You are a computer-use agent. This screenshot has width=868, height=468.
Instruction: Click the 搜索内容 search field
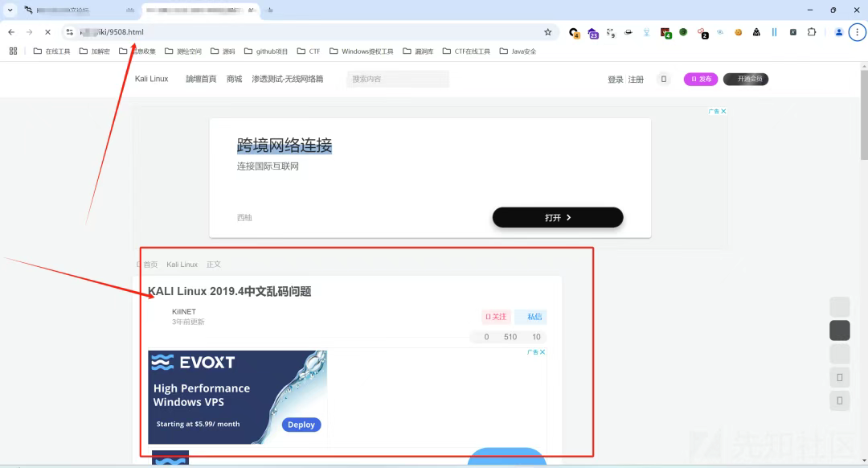[x=398, y=79]
